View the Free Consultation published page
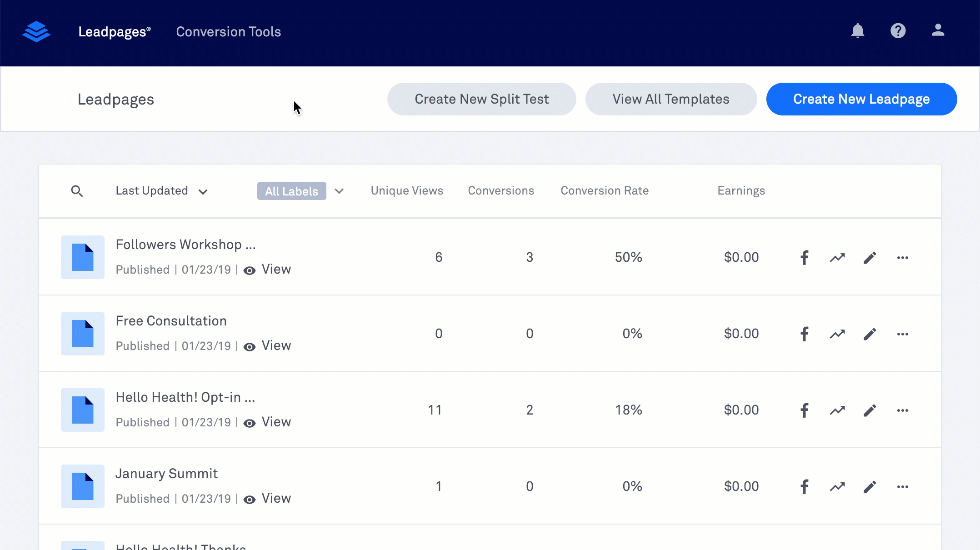This screenshot has height=550, width=980. click(x=268, y=346)
